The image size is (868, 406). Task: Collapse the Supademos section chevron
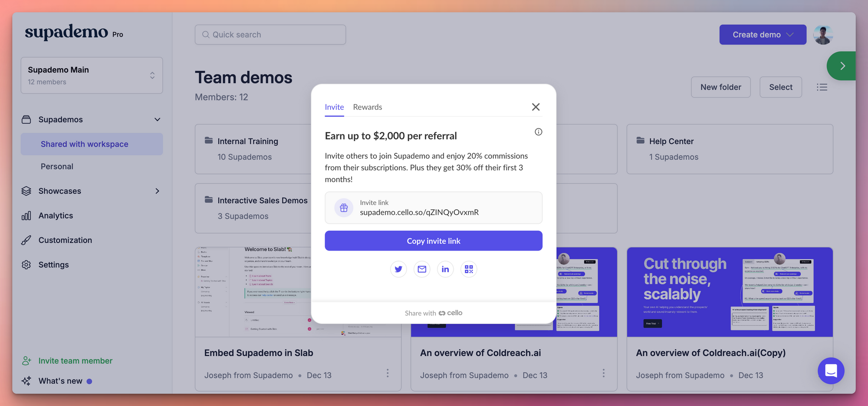coord(158,119)
